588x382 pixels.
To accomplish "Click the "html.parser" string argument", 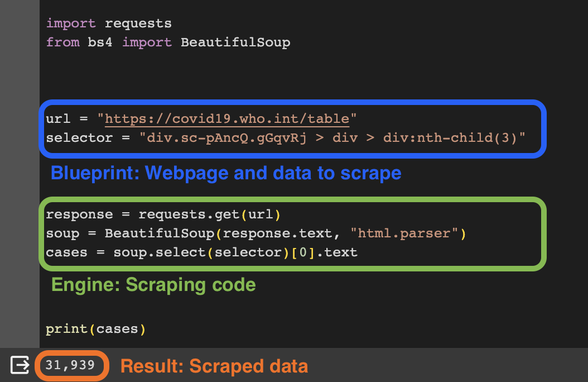I will (404, 233).
